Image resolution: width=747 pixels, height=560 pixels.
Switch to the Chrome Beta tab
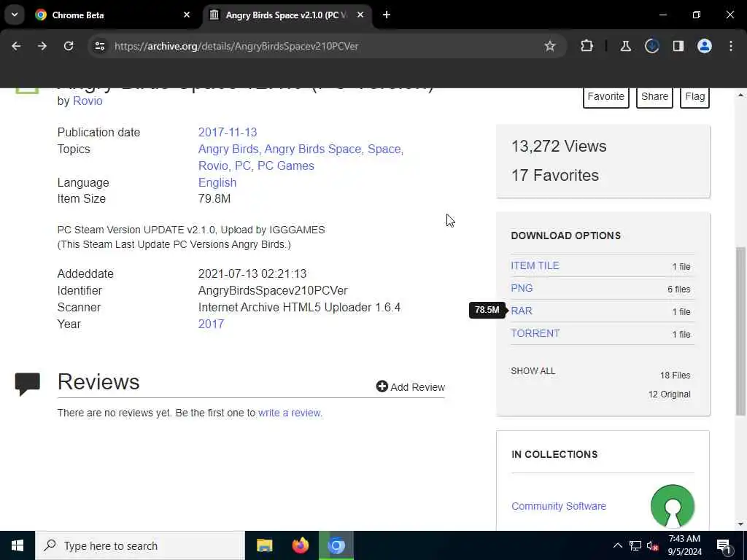coord(113,15)
